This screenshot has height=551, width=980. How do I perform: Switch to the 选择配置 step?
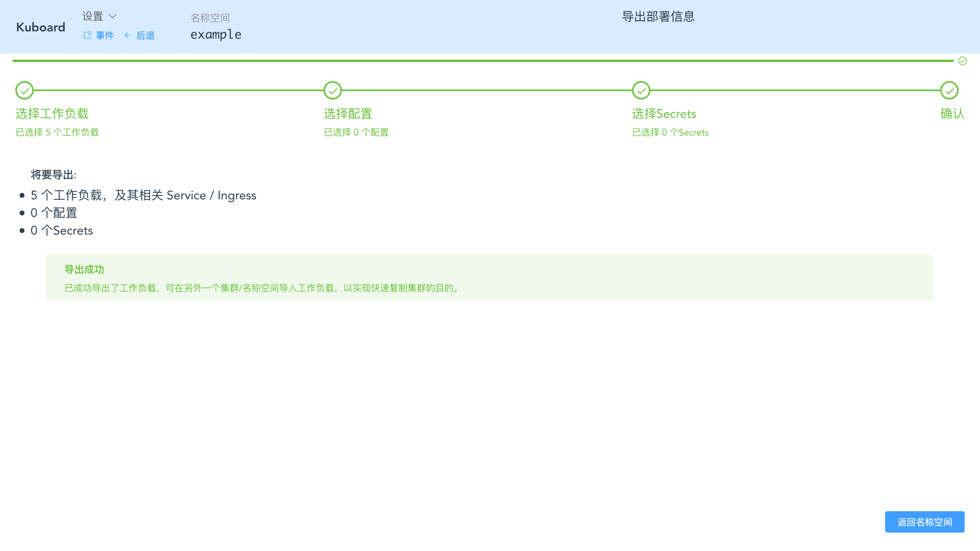(348, 114)
